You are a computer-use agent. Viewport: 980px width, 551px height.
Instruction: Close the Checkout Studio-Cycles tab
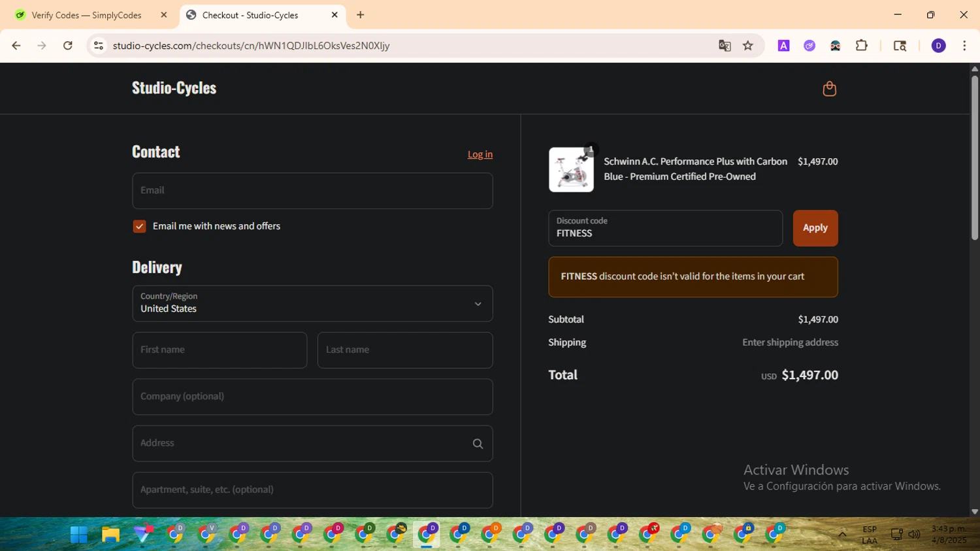pyautogui.click(x=335, y=15)
